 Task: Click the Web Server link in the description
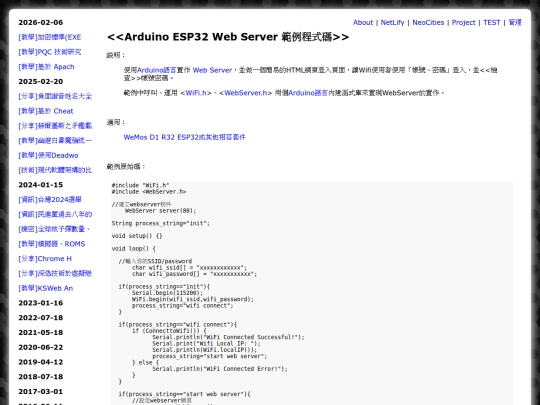pos(212,70)
